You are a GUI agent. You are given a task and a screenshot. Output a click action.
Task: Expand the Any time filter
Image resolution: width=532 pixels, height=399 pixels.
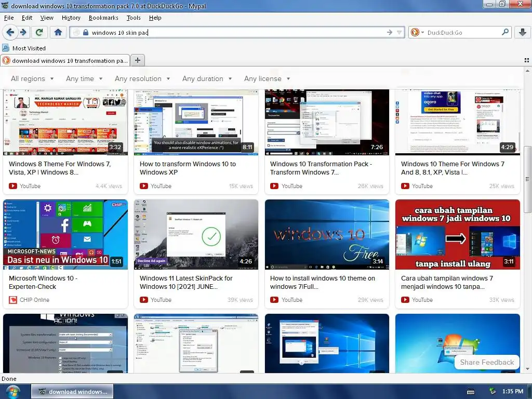tap(84, 79)
